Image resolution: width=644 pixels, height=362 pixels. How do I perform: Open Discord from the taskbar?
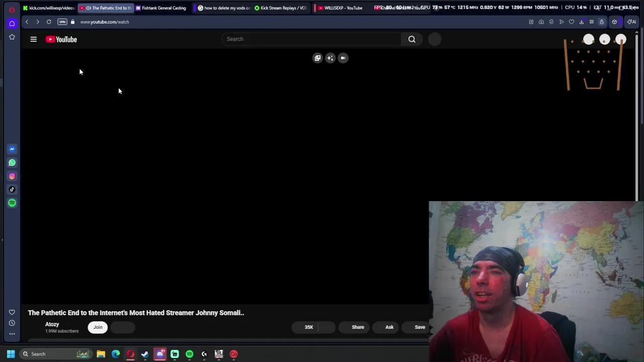point(160,354)
